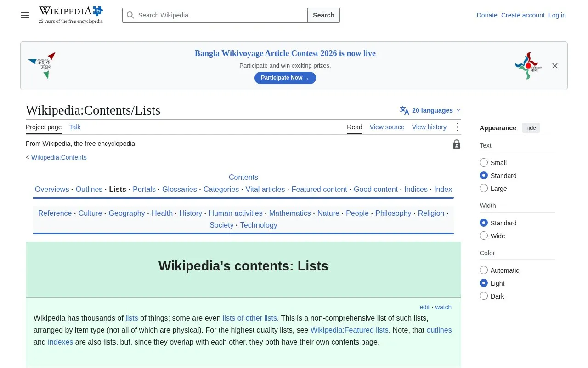Open the Donate link

[487, 15]
